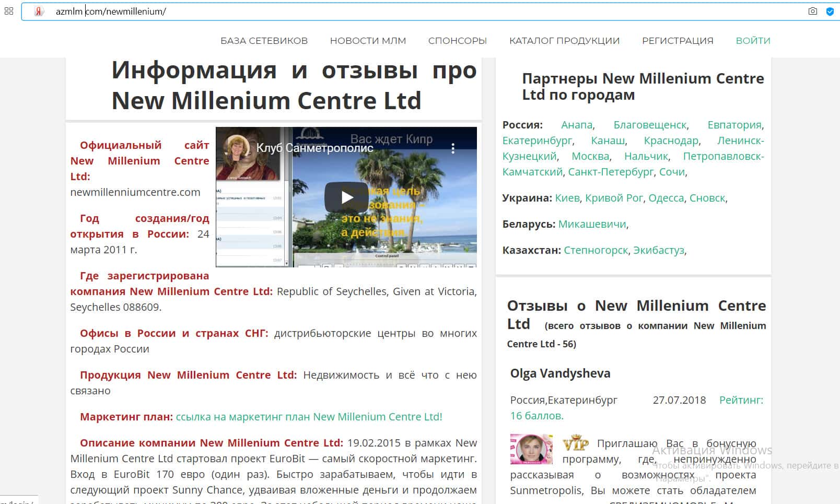Click Olga Vandysheva's profile photo
840x504 pixels.
[531, 449]
